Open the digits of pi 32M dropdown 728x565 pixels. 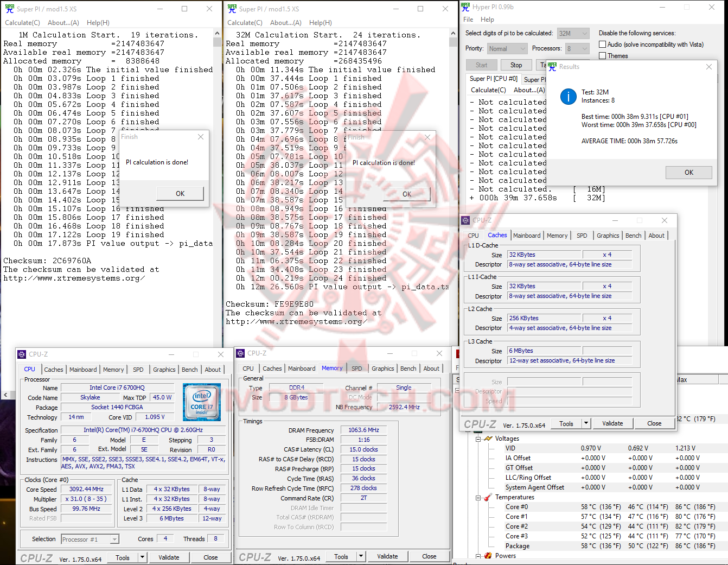tap(573, 33)
